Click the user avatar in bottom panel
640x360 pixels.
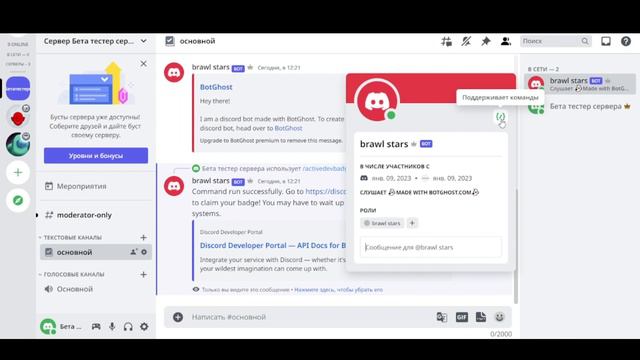click(x=48, y=327)
